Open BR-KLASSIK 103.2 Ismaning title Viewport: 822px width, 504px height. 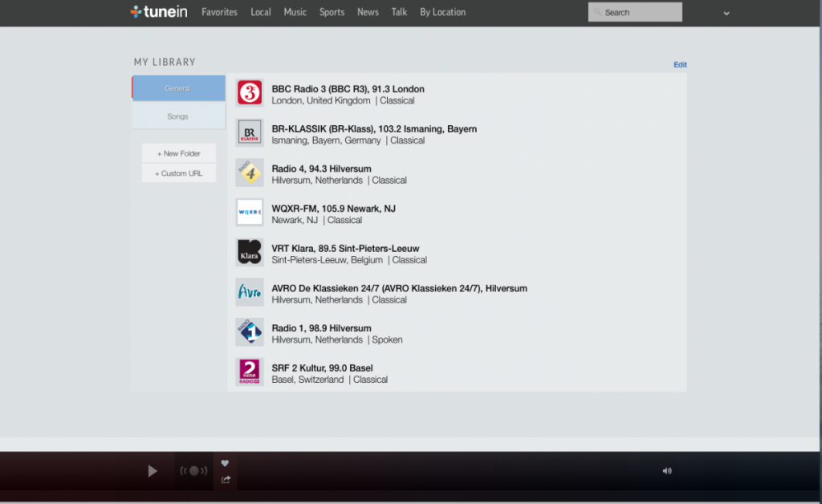point(374,129)
